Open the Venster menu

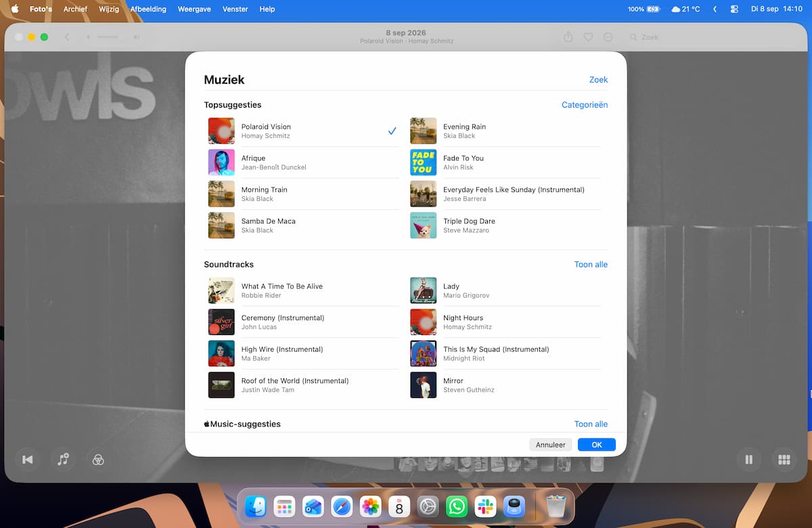point(235,9)
